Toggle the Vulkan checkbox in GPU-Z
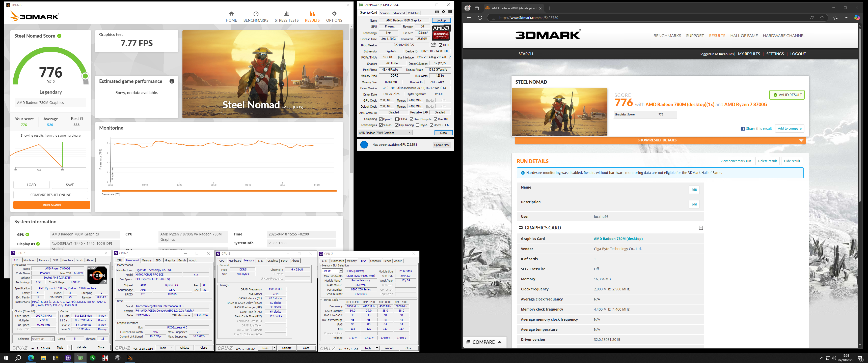868x363 pixels. (381, 125)
